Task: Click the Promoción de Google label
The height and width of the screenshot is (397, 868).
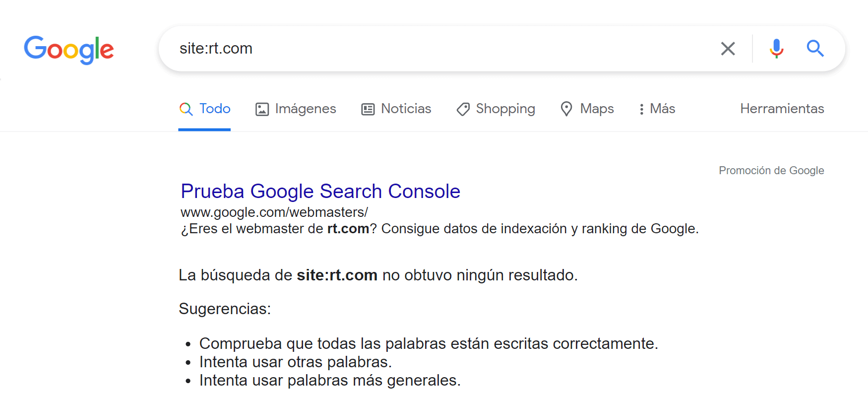Action: 771,171
